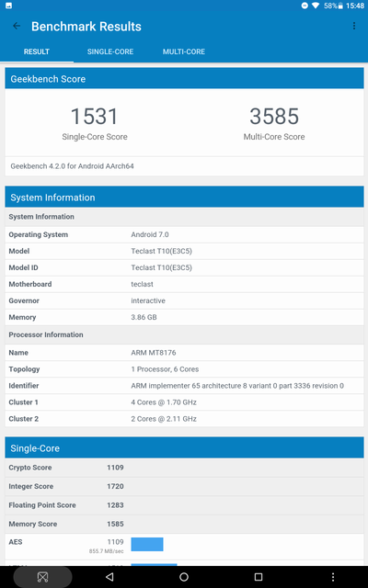
Task: Tap the 15:48 clock
Action: [x=355, y=6]
